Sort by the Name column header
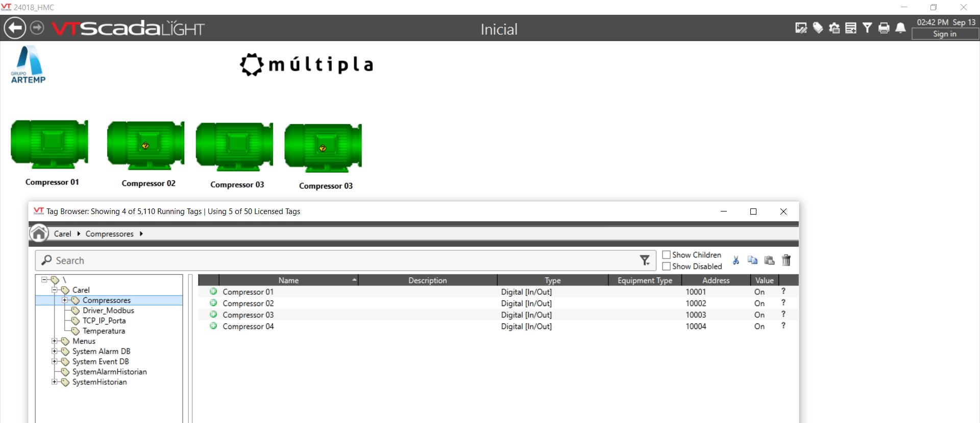This screenshot has width=980, height=423. 288,280
